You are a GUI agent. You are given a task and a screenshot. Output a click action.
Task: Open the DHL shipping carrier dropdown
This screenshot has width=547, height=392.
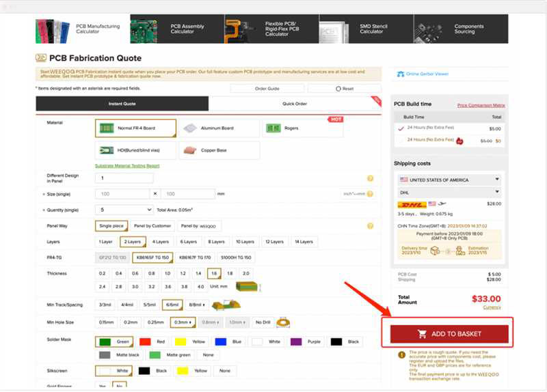[449, 193]
